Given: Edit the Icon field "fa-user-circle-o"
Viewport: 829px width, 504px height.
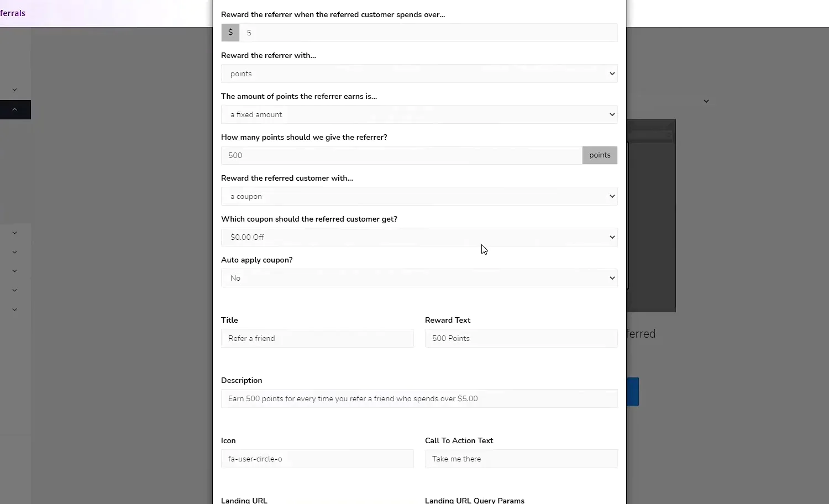Looking at the screenshot, I should 317,459.
